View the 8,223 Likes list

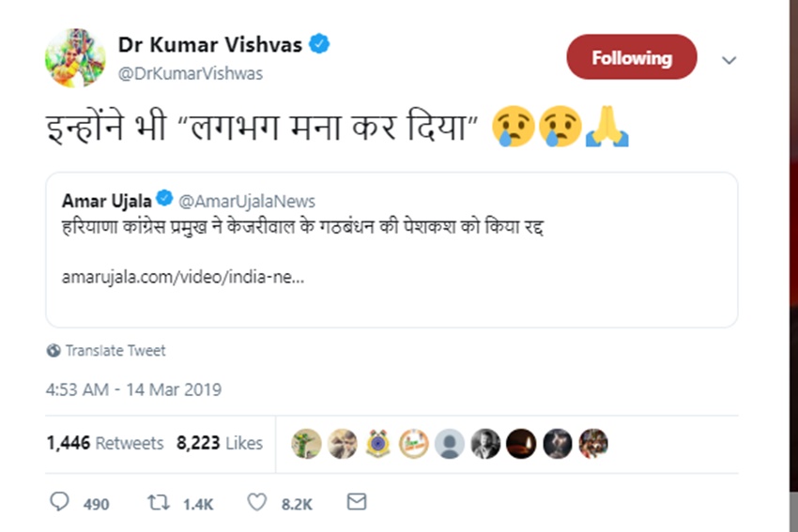(x=219, y=443)
